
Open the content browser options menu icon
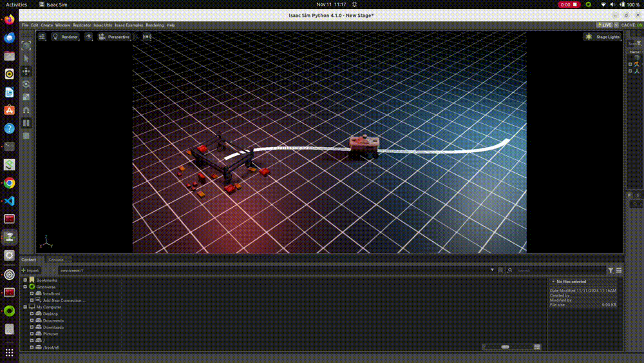[619, 271]
